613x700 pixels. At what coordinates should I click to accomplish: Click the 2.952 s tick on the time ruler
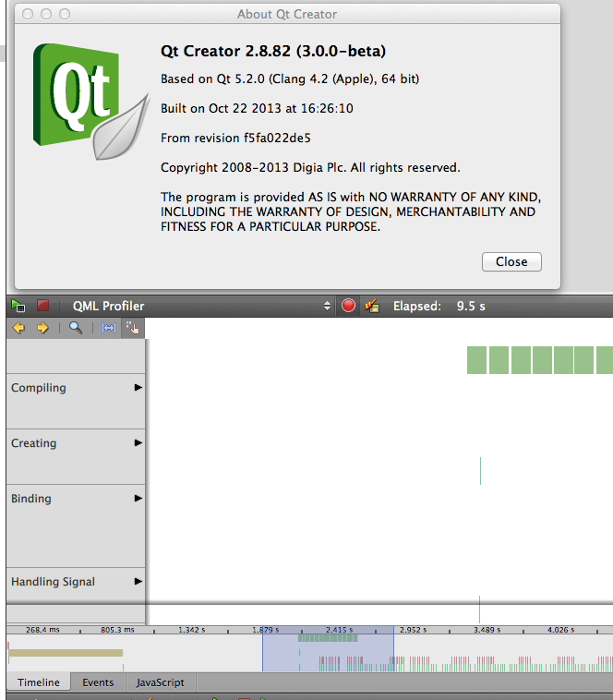point(413,630)
